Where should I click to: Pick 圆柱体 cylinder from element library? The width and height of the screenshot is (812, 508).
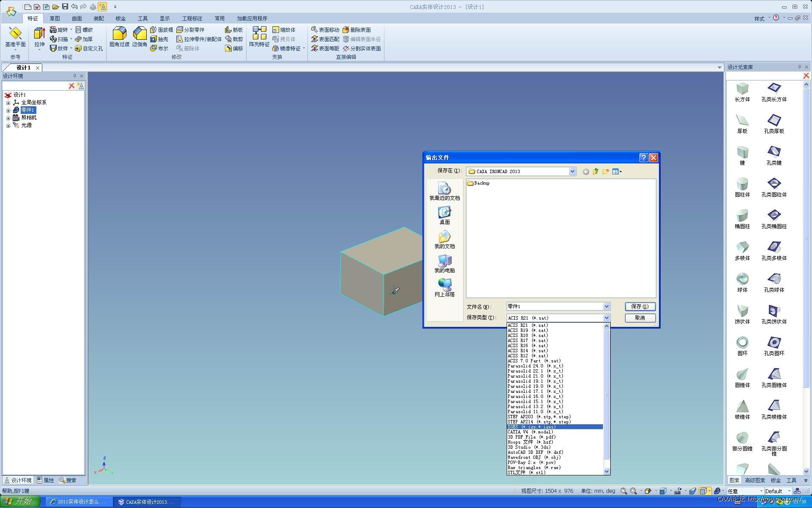tap(742, 188)
